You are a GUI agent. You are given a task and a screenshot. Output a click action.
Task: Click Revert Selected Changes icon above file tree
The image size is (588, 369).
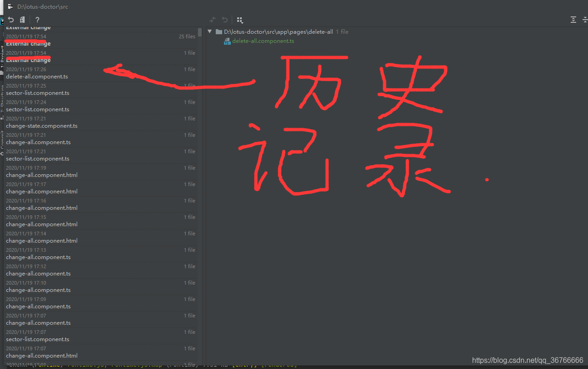pos(224,20)
